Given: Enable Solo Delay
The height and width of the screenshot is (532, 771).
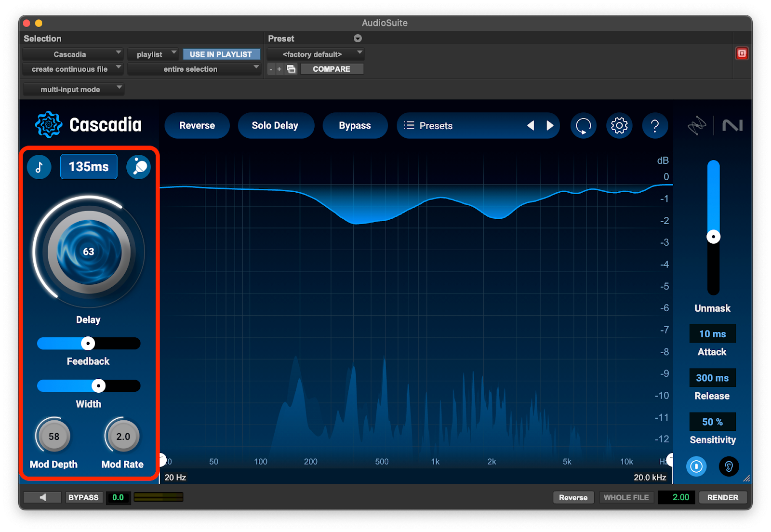Looking at the screenshot, I should 275,126.
